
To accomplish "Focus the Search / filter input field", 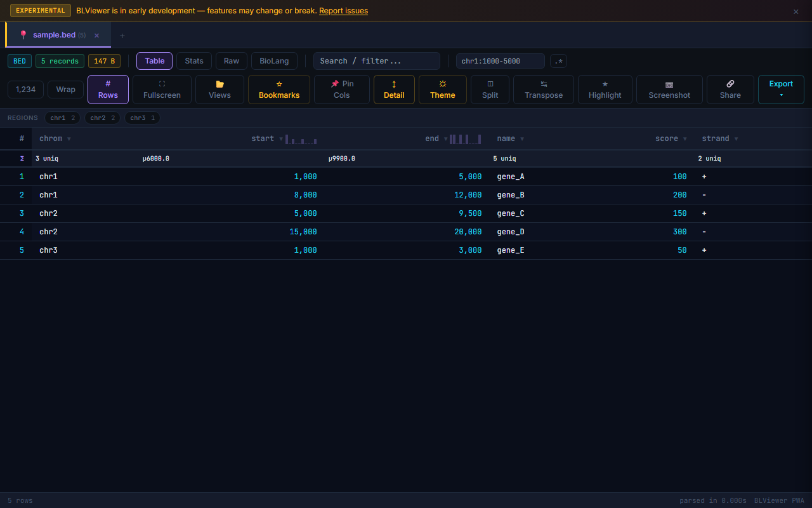I will [376, 61].
